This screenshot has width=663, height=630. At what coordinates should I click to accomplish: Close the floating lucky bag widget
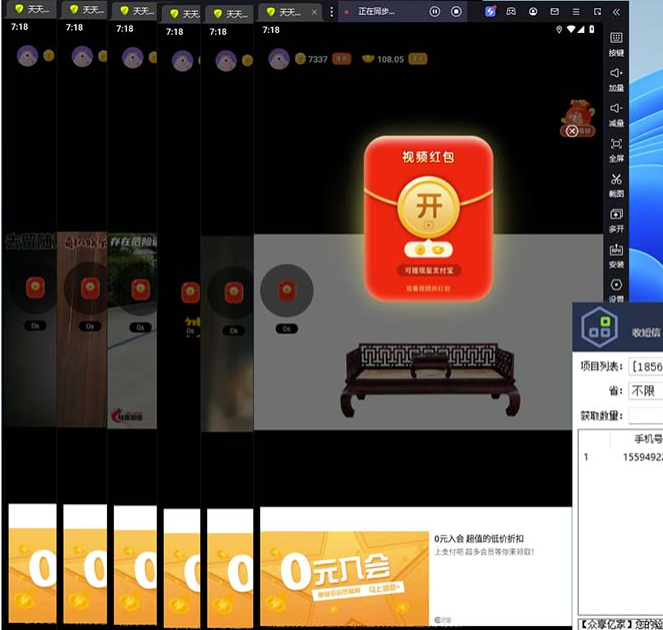pyautogui.click(x=572, y=131)
